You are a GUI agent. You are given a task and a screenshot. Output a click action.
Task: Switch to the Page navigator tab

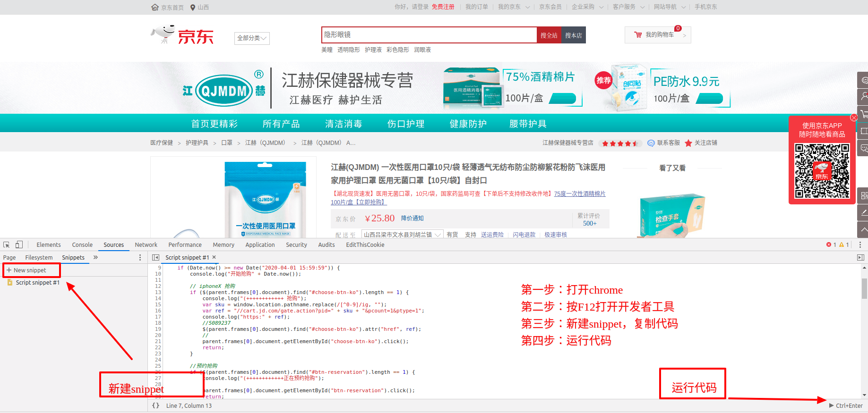point(9,257)
